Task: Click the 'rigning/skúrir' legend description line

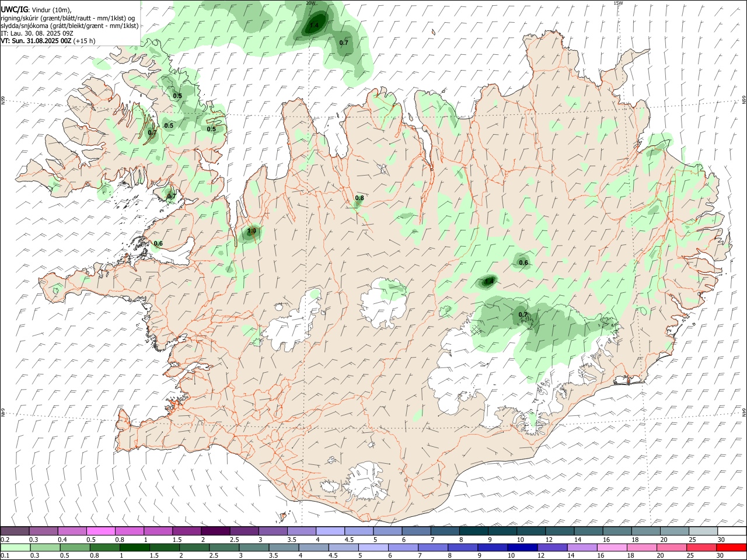Action: [68, 17]
